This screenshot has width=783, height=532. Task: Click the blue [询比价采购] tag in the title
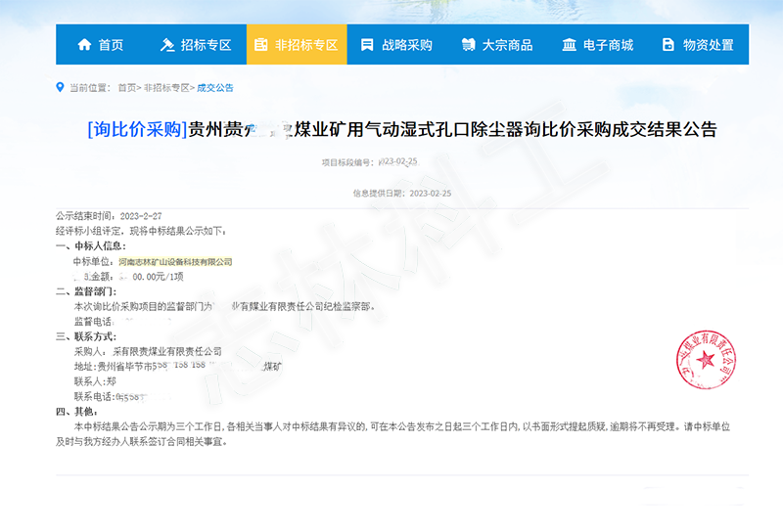tap(137, 129)
